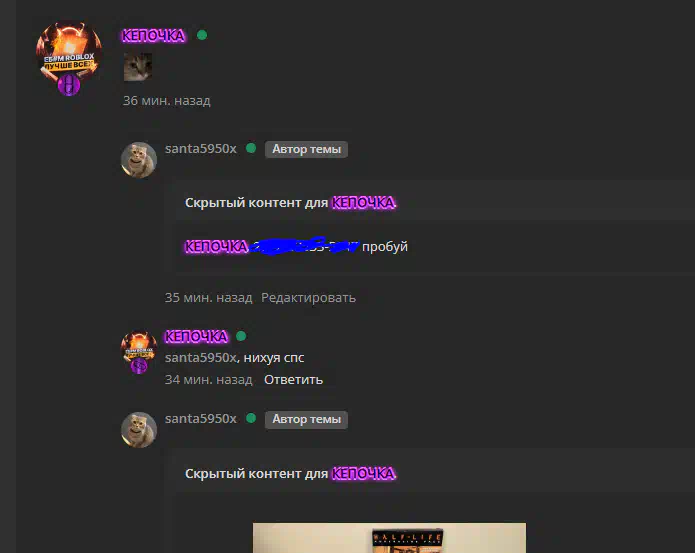Image resolution: width=695 pixels, height=553 pixels.
Task: Click santa5950x mention in КЕПОЧКА's reply
Action: [202, 358]
